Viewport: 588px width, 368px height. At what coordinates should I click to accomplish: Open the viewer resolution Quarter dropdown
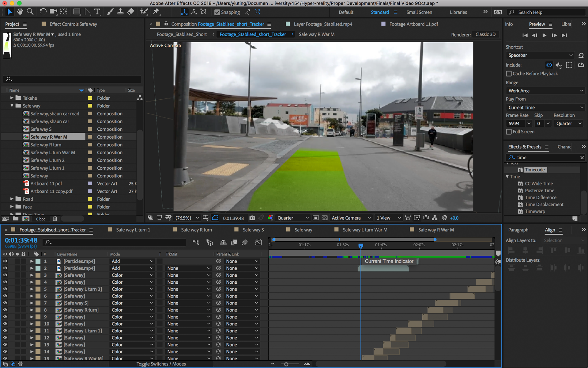[292, 218]
